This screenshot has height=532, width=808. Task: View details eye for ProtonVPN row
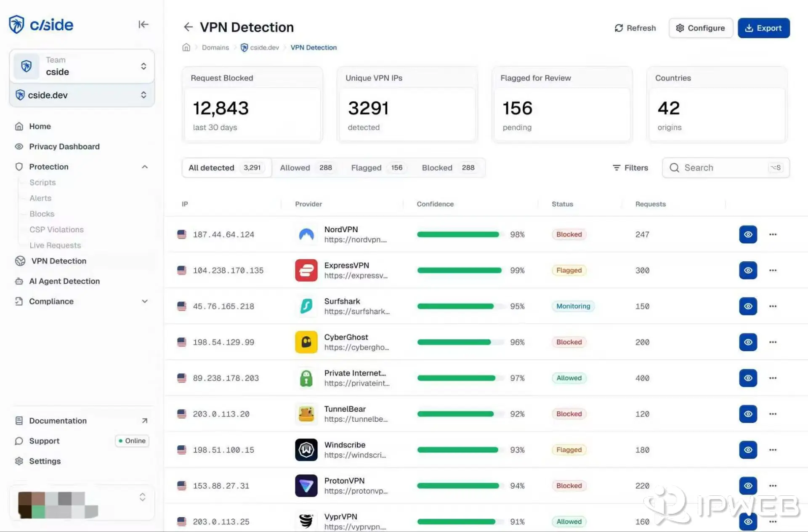(748, 485)
